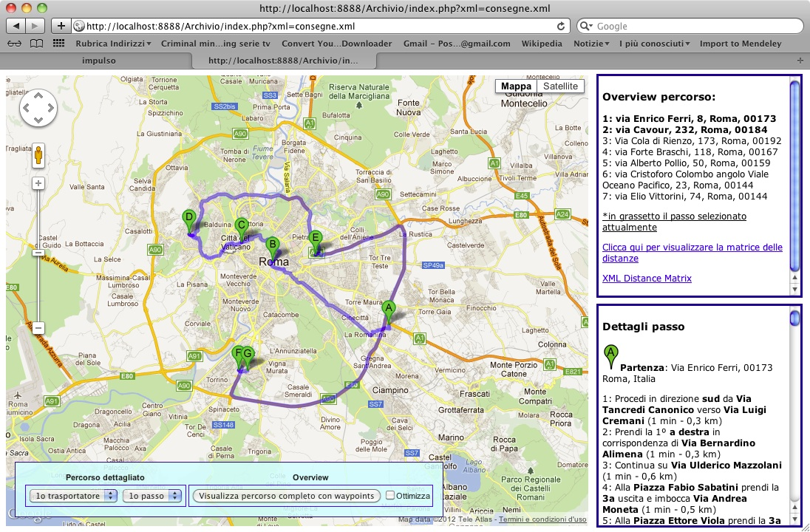Viewport: 810px width, 532px height.
Task: Pan the map left with the arrow
Action: [x=27, y=108]
